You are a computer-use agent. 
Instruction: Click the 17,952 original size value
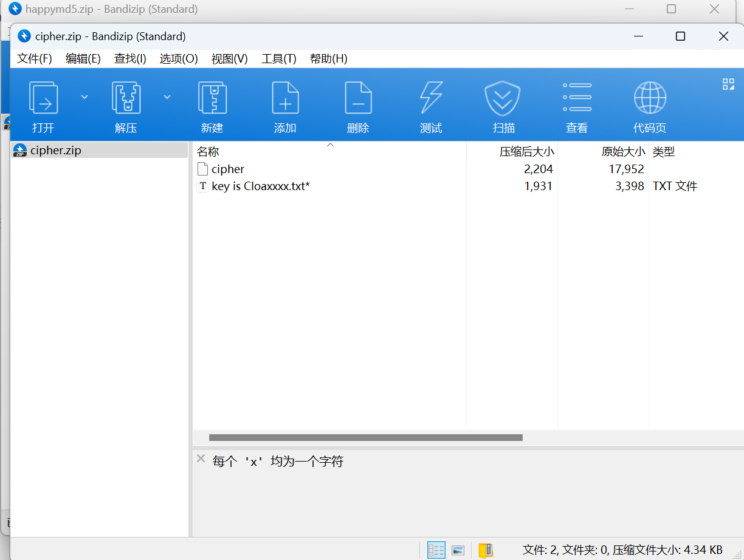(x=626, y=169)
